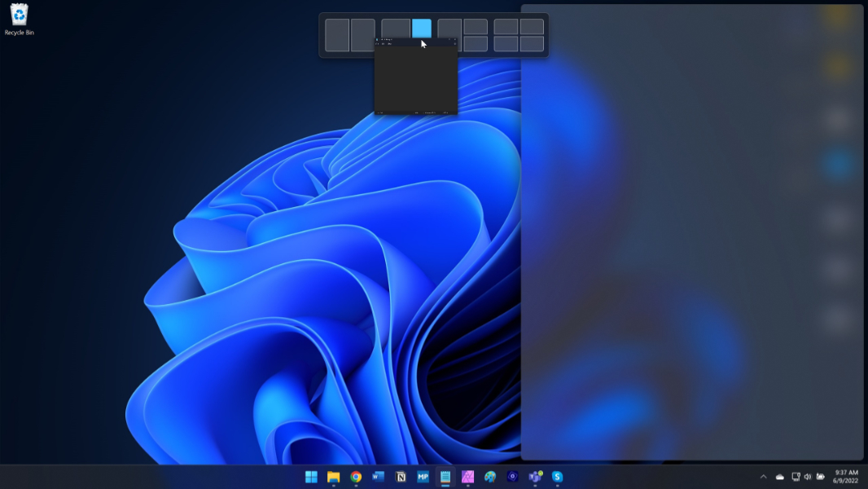Pick the top-right quadrant of the four-grid snap layout
The height and width of the screenshot is (489, 868).
[532, 27]
